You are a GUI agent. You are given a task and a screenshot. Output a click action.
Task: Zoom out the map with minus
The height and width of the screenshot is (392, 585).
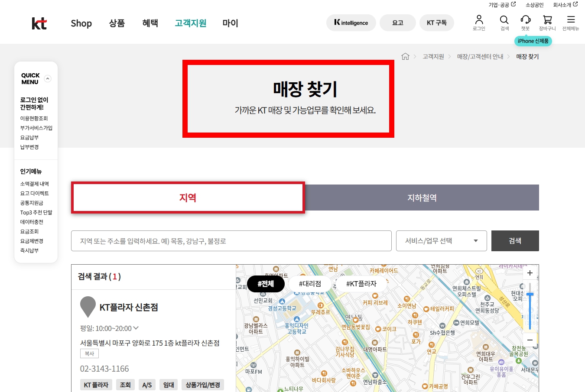point(530,340)
